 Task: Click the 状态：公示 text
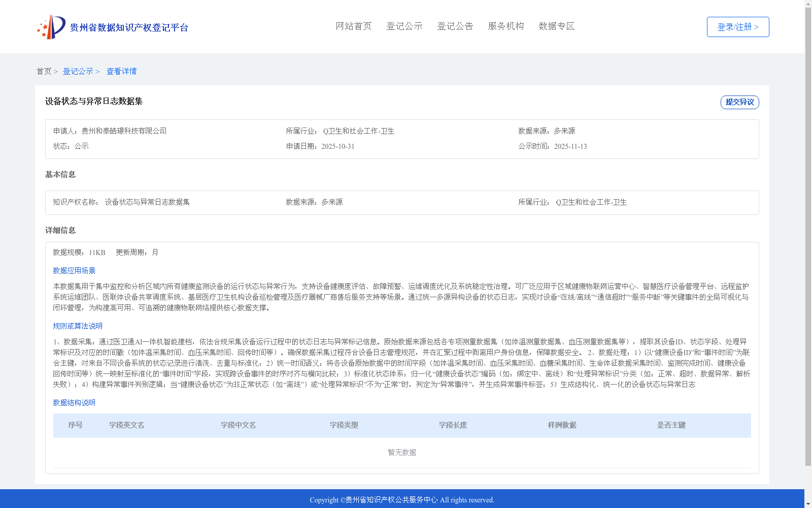(71, 146)
